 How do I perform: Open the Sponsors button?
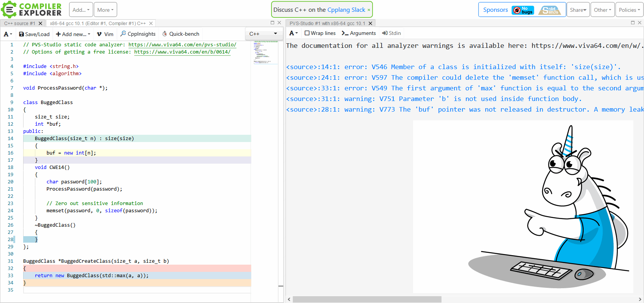[495, 10]
